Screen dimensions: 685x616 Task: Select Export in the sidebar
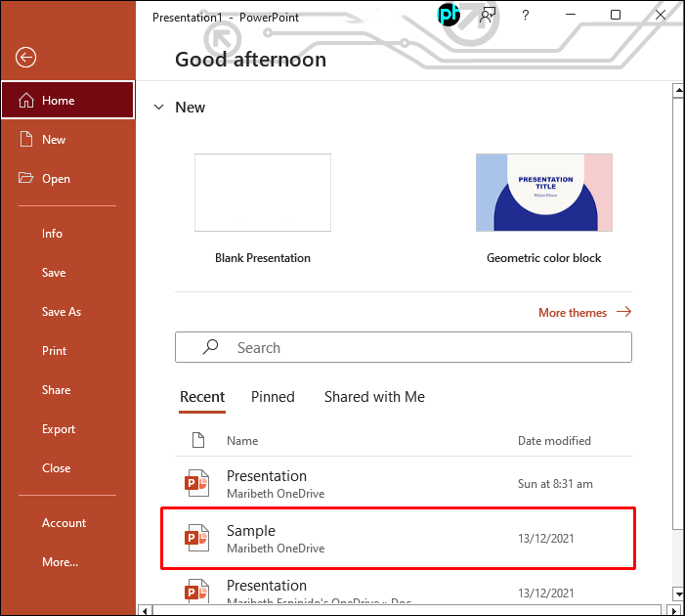59,429
